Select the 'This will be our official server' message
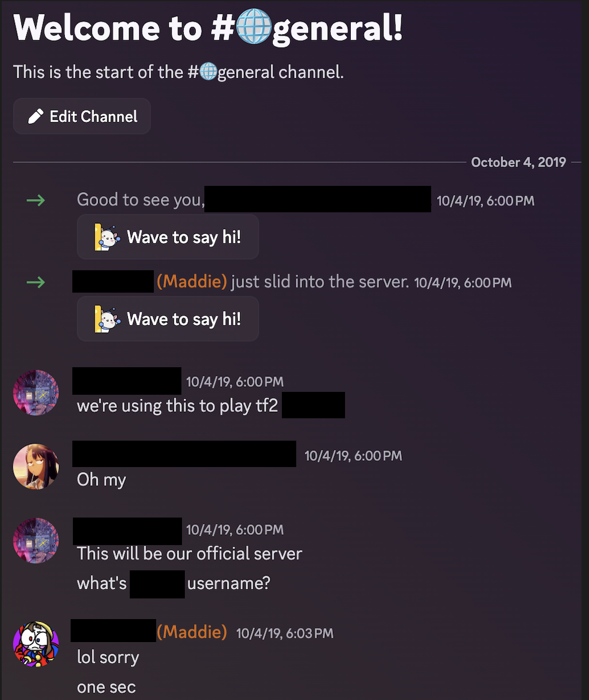Viewport: 589px width, 700px height. (189, 554)
